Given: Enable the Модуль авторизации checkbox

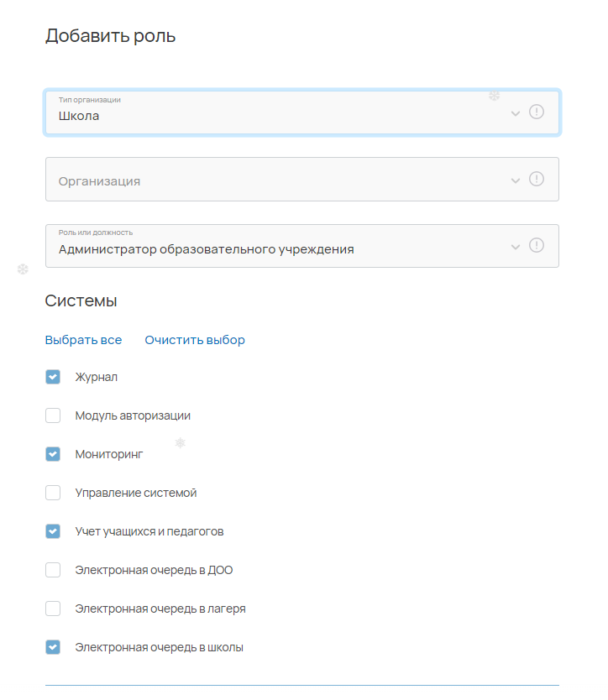Looking at the screenshot, I should [53, 415].
